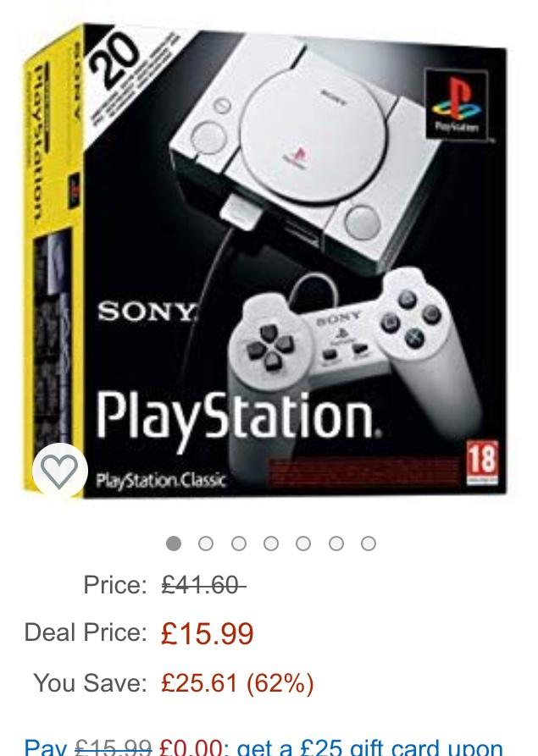Click the £0.00 payment amount in offer
538x756 pixels.
click(x=191, y=748)
